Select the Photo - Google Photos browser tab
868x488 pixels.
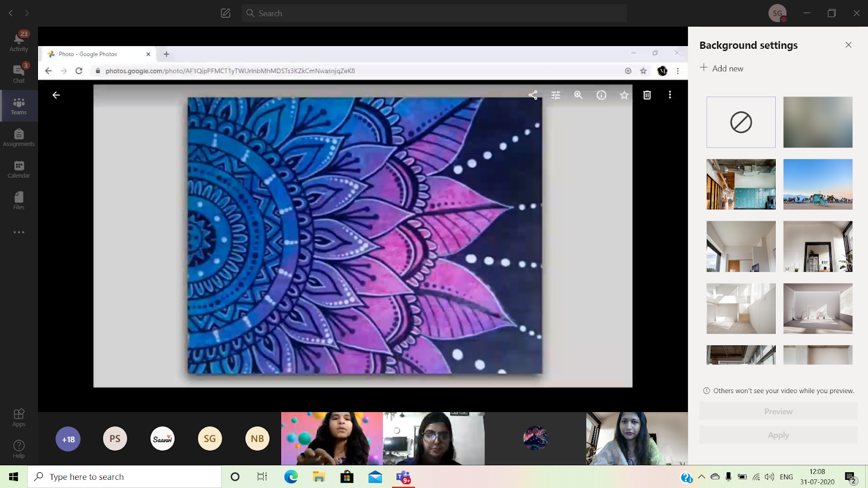click(x=98, y=54)
